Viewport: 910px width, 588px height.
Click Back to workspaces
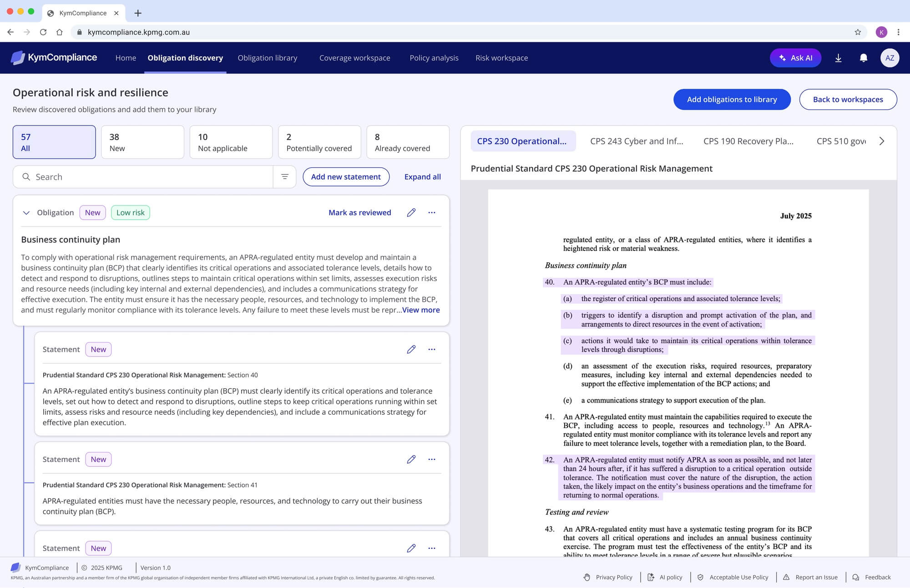click(x=848, y=99)
